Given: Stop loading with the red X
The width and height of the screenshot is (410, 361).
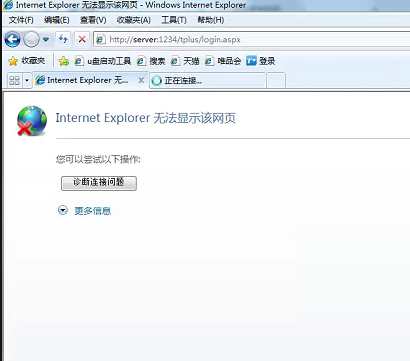Looking at the screenshot, I should [x=82, y=39].
